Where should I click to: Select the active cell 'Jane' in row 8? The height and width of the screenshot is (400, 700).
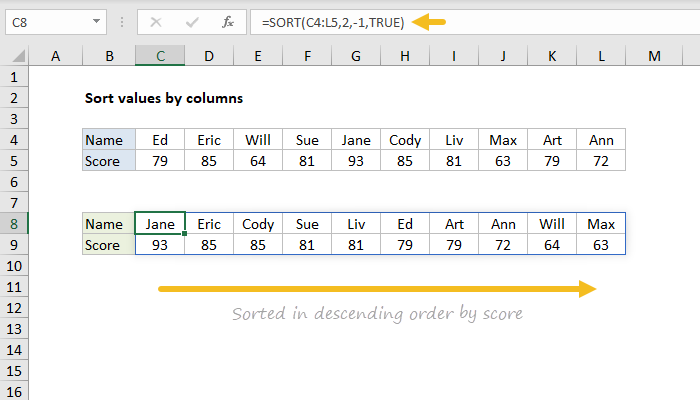[160, 224]
